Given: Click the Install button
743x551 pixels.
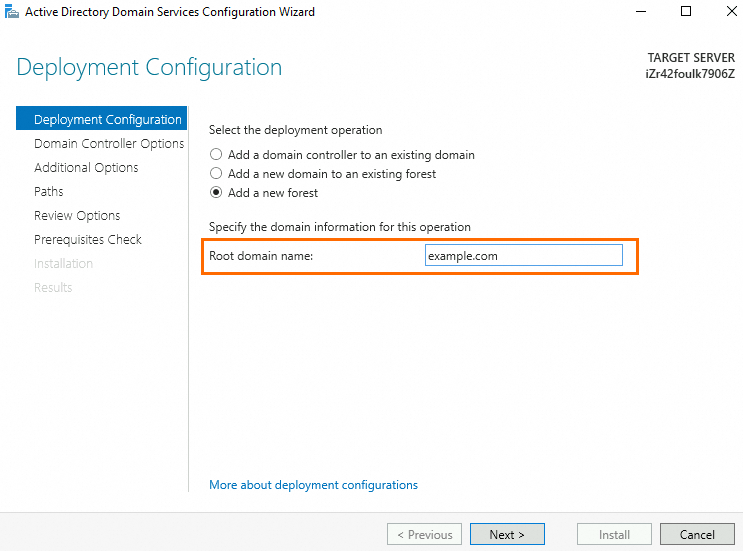Looking at the screenshot, I should 614,534.
